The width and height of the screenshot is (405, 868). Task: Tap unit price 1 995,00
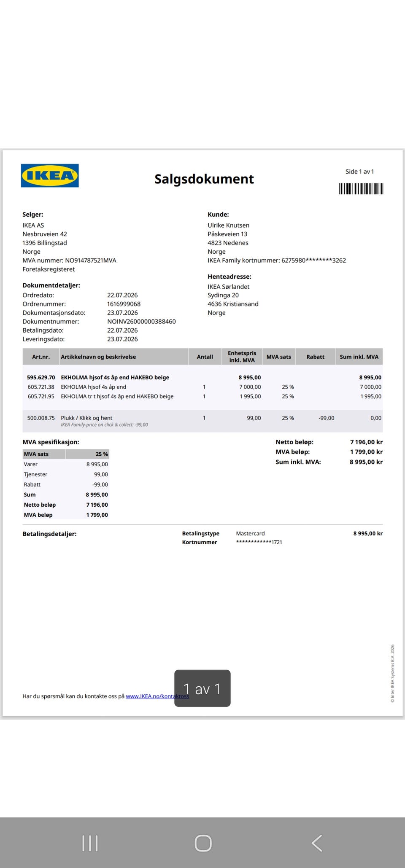(250, 396)
